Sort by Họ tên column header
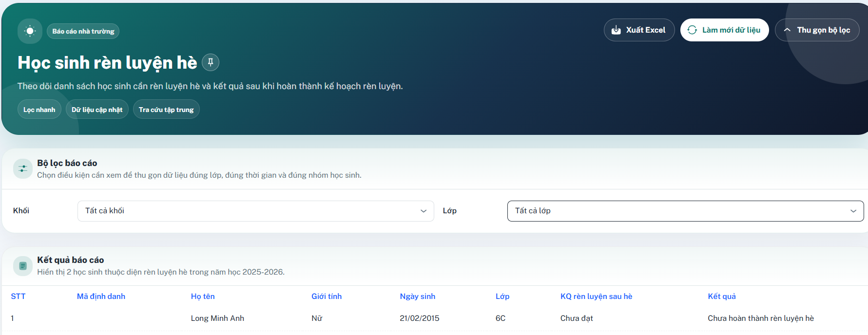Screen dimensions: 868x335 [x=203, y=296]
